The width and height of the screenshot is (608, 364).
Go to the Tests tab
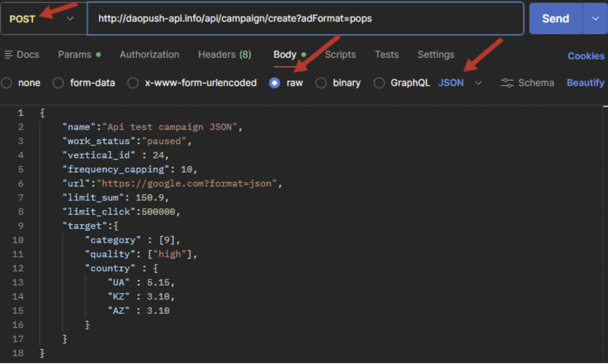(x=386, y=55)
